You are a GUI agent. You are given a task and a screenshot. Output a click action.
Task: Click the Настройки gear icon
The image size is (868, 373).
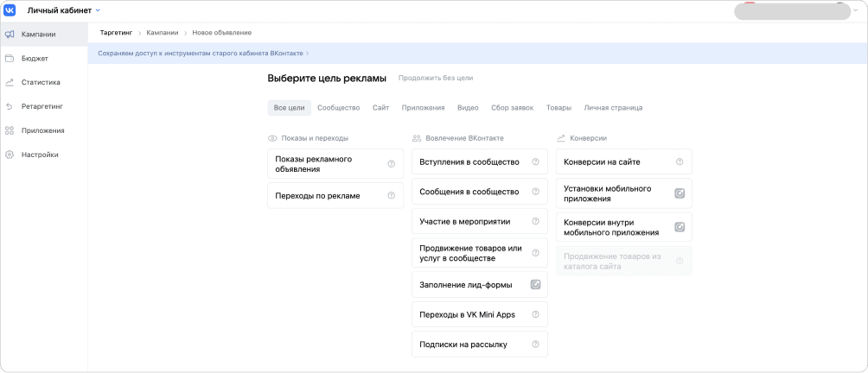pyautogui.click(x=10, y=155)
